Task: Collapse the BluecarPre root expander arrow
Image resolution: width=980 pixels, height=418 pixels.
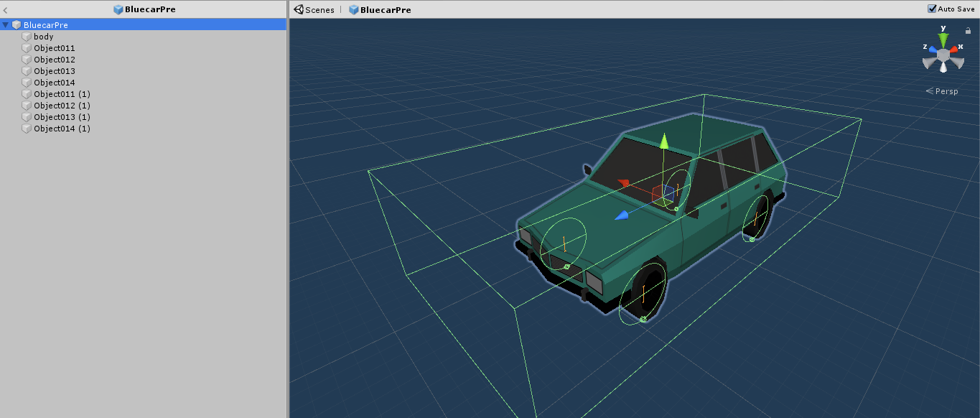Action: (6, 25)
